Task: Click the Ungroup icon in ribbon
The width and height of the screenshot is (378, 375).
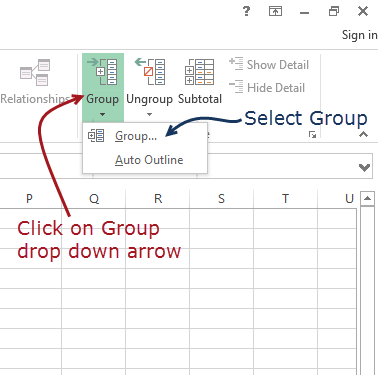Action: 150,71
